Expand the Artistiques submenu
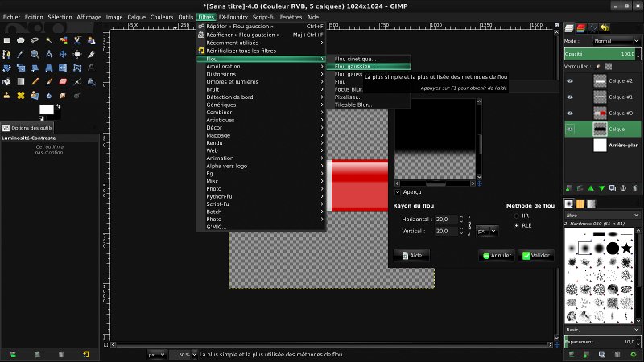This screenshot has width=644, height=362. coord(261,120)
